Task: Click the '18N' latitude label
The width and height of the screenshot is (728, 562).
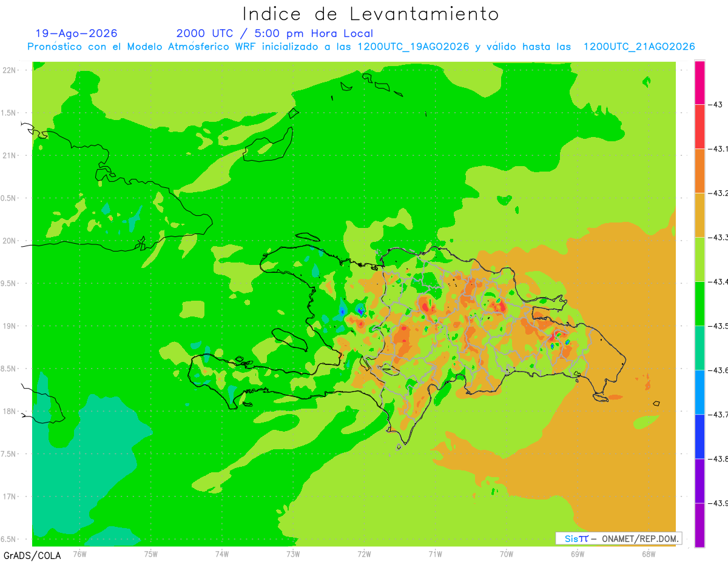Action: click(10, 411)
